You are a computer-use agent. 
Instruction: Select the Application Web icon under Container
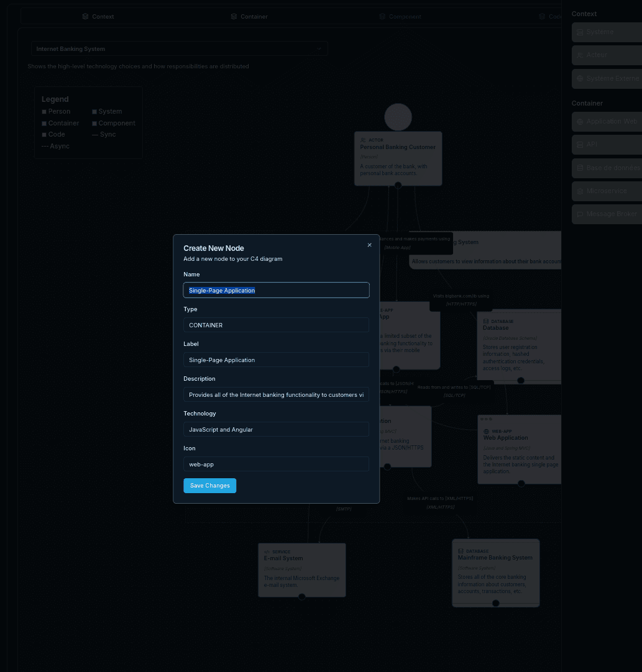(x=579, y=121)
